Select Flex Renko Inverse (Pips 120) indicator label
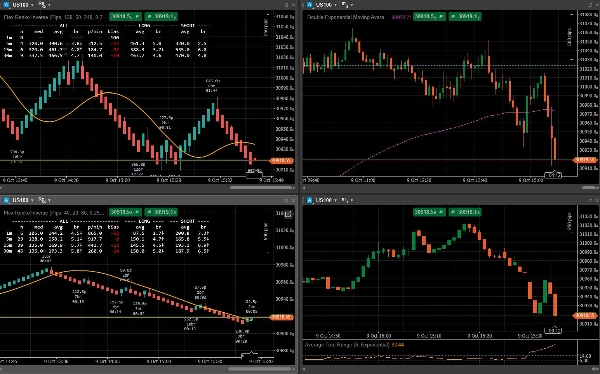The image size is (600, 374). click(x=54, y=16)
